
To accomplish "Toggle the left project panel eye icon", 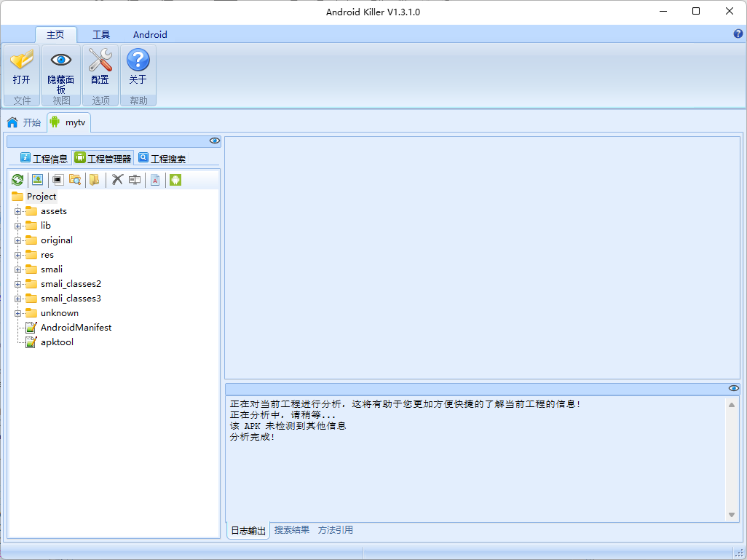I will click(x=214, y=141).
